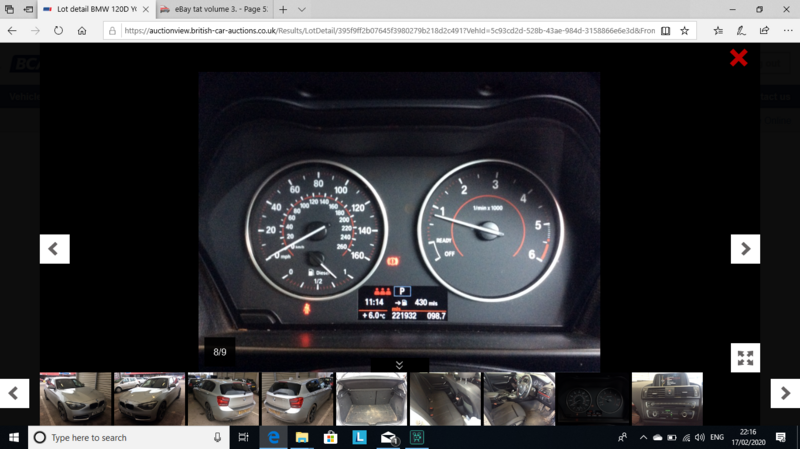
Task: Open reading view book icon
Action: 665,31
